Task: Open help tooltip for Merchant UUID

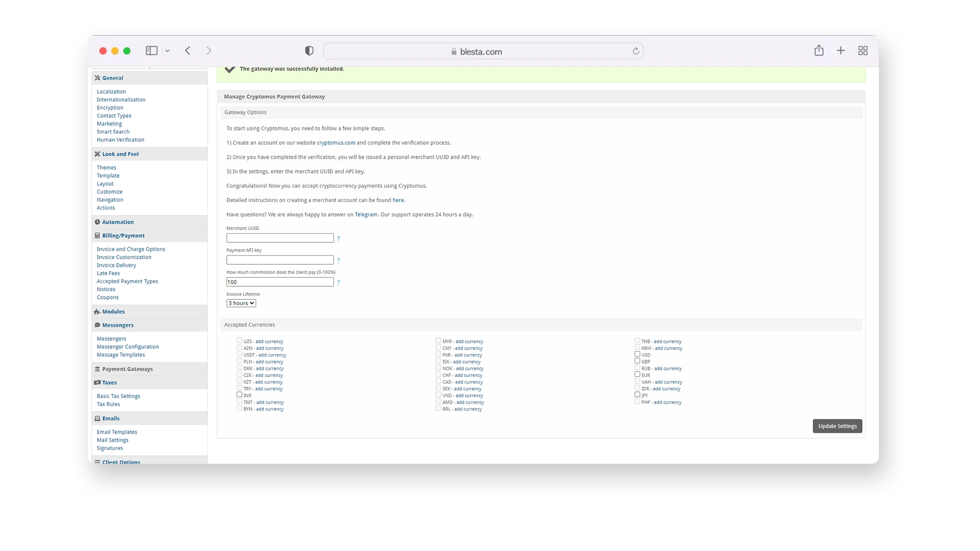Action: coord(338,238)
